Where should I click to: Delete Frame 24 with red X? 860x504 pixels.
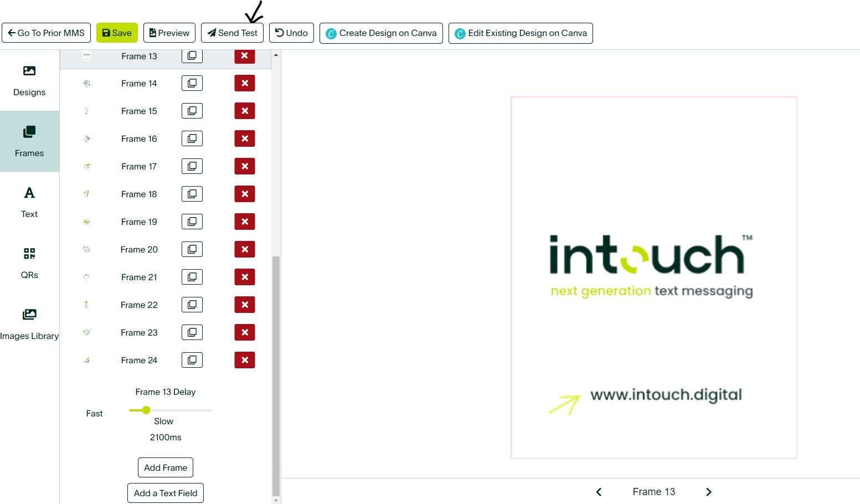click(245, 360)
